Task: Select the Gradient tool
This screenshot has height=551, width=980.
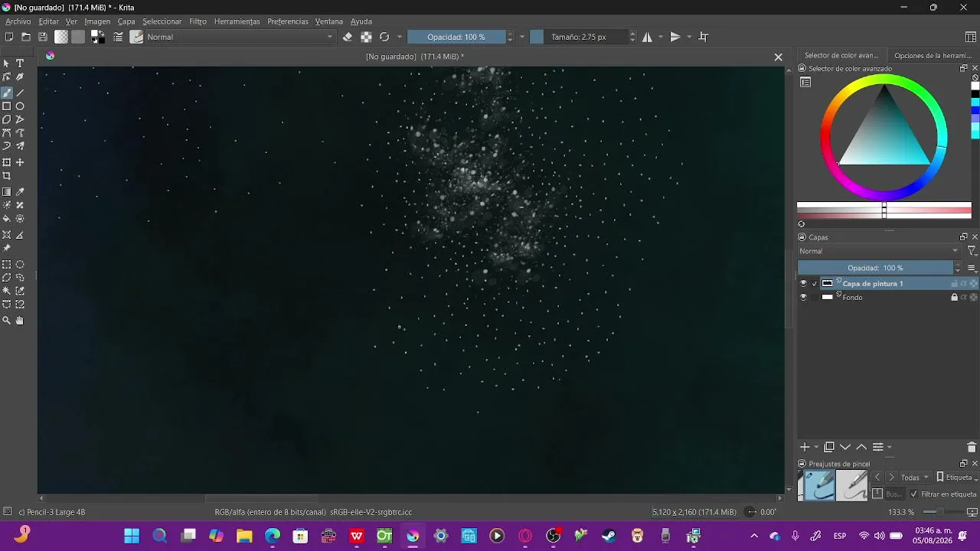Action: pyautogui.click(x=7, y=192)
